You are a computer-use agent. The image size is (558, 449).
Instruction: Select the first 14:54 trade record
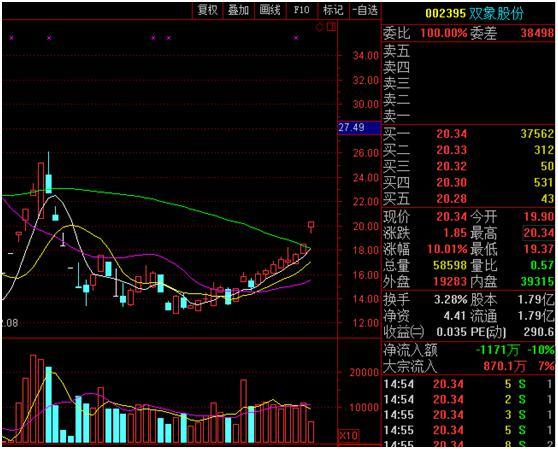(468, 384)
